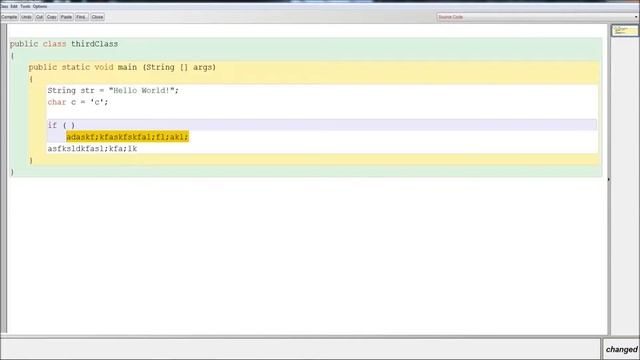Click the Undo toolbar button

pyautogui.click(x=26, y=17)
